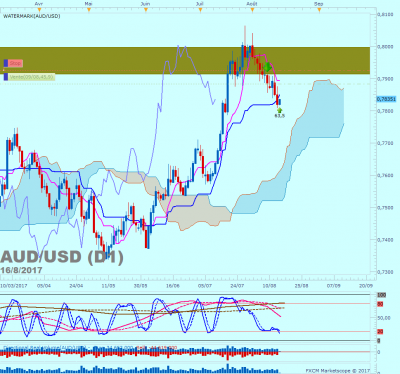
Task: Click the 24/07 date axis label
Action: tap(237, 286)
